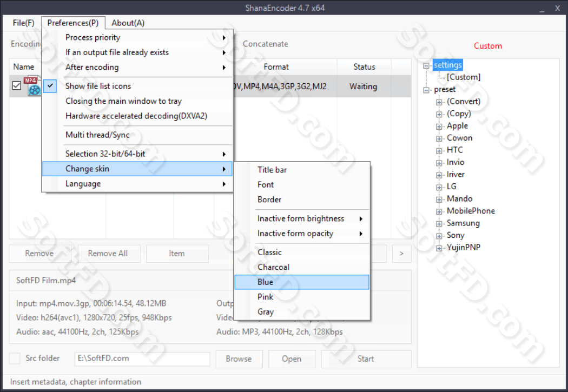Expand the YujinPNP preset group

pos(439,248)
